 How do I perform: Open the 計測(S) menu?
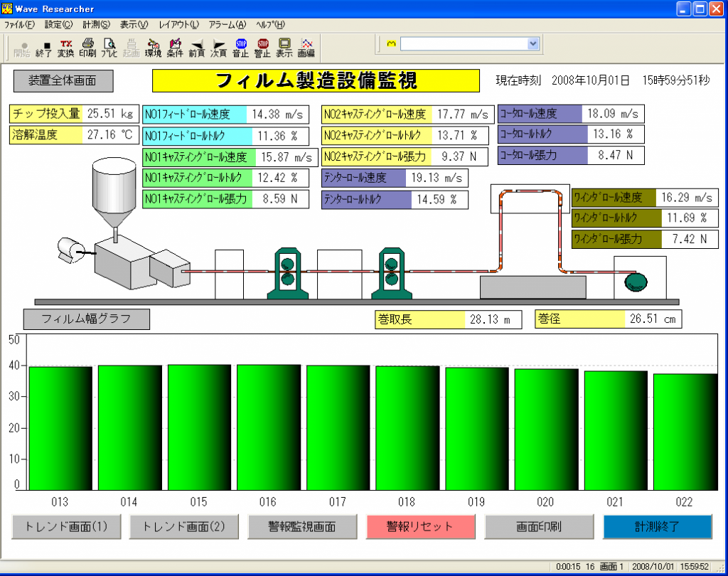(97, 25)
